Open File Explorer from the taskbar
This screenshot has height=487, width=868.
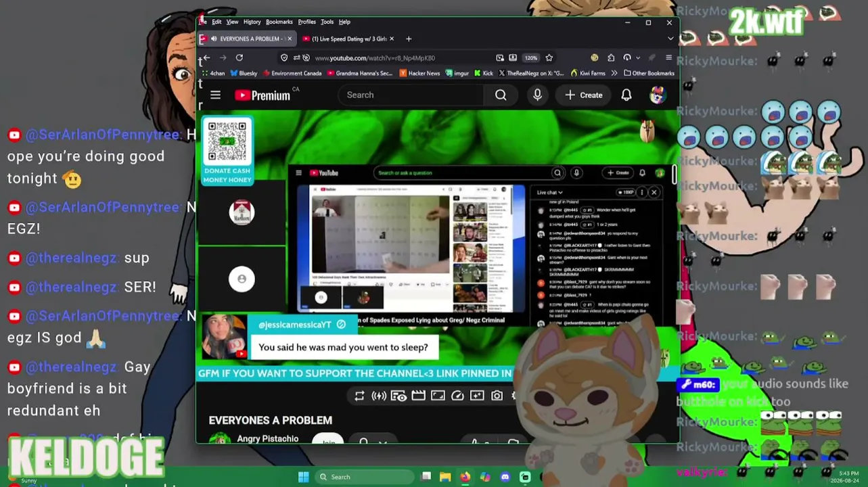click(445, 477)
